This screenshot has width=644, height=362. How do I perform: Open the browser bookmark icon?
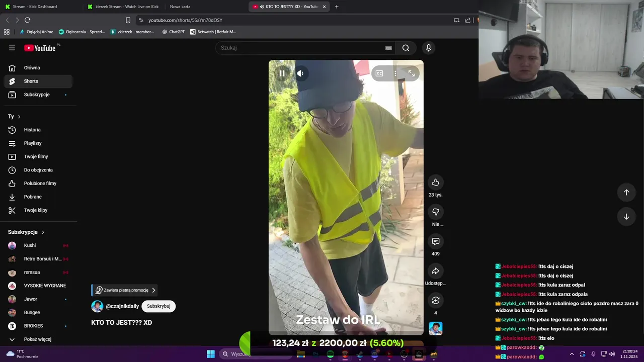[128, 20]
